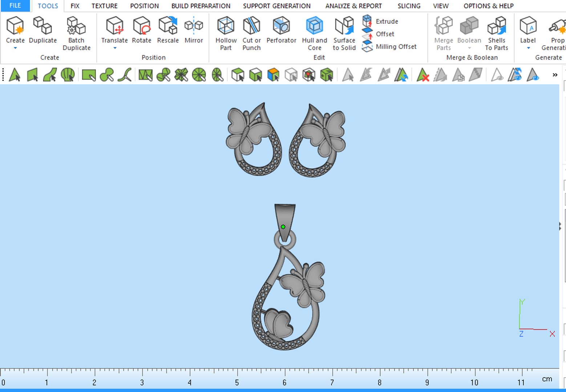This screenshot has width=566, height=392.
Task: Click the gray triangle with cursor icon
Action: tap(348, 75)
